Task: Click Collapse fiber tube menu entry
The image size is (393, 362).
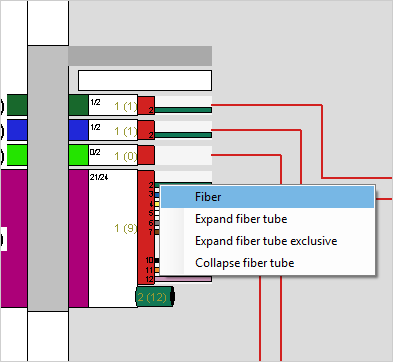Action: tap(267, 263)
